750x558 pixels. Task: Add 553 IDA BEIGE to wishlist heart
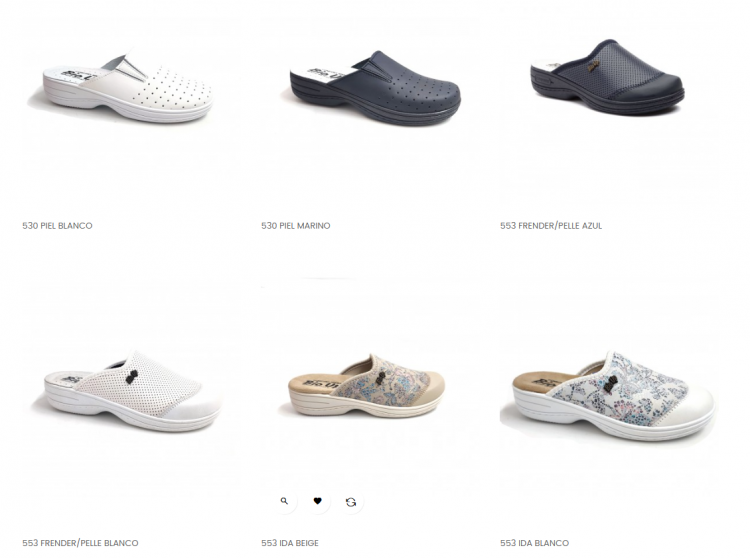pos(318,502)
